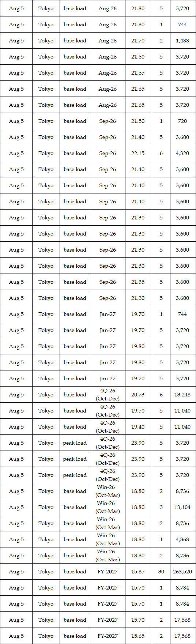196x644 pixels.
Task: Select the 20.73 price cell
Action: point(138,395)
